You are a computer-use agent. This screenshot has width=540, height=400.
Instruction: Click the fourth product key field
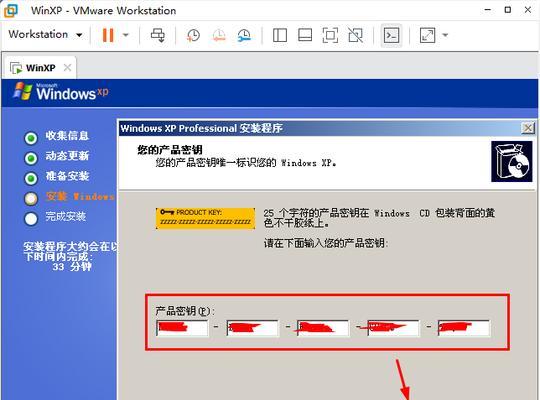(393, 328)
